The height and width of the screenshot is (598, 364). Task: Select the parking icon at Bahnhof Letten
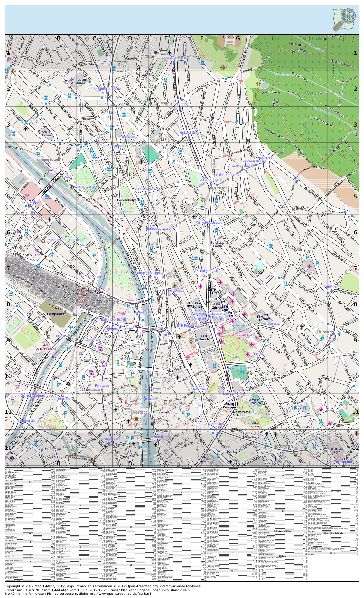[39, 155]
